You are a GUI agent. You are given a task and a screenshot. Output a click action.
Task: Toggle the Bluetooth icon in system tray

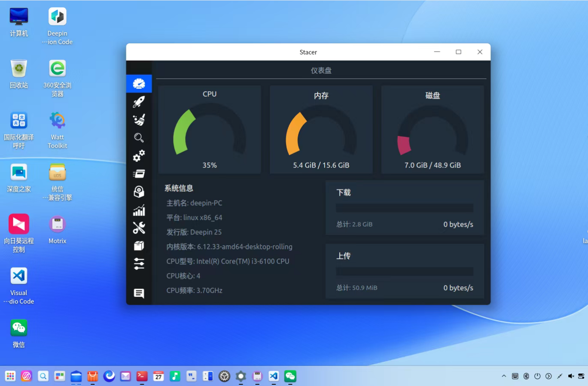[526, 376]
